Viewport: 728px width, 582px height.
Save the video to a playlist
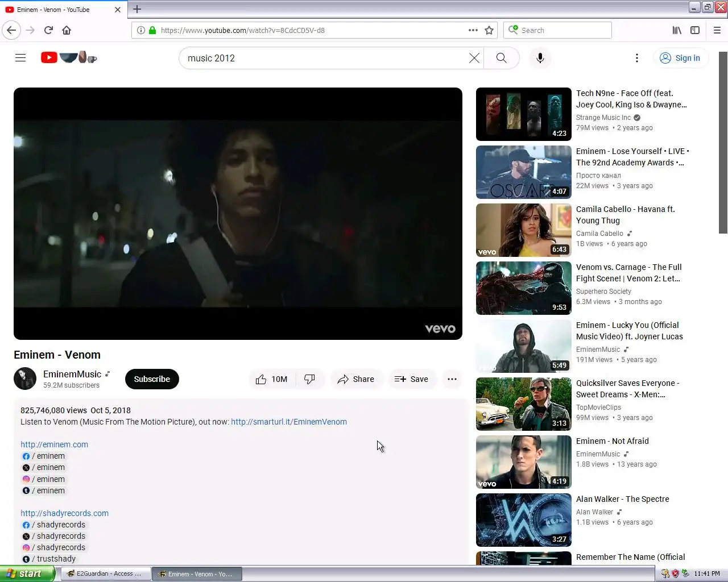(x=411, y=379)
